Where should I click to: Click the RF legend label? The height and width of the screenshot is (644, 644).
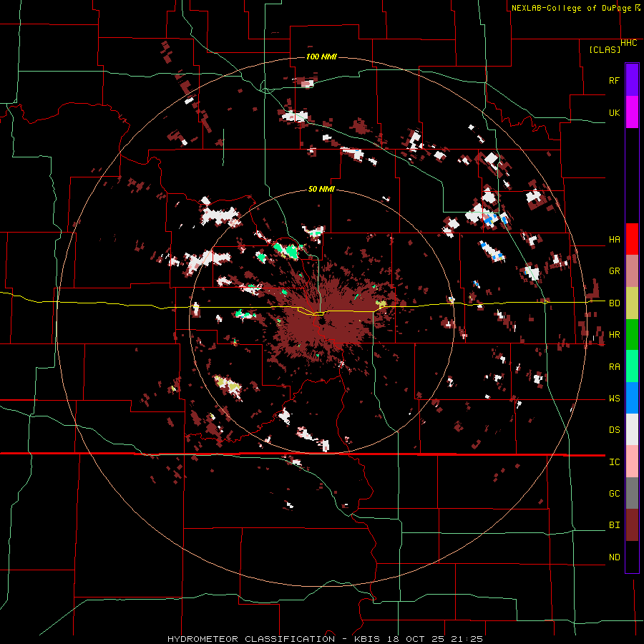(614, 80)
